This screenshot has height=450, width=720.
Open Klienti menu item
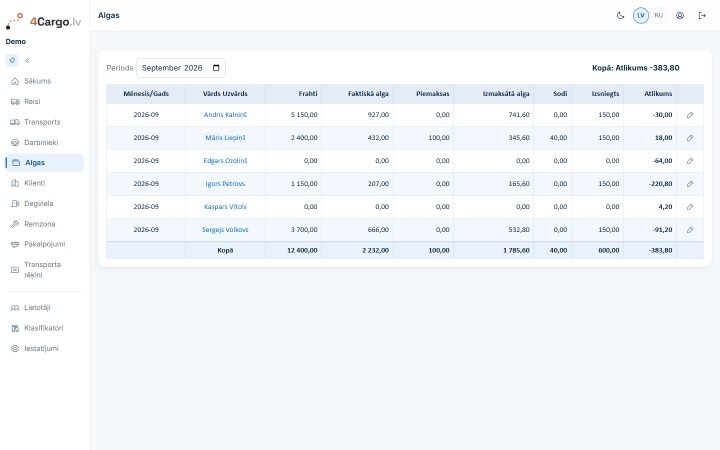[x=45, y=183]
